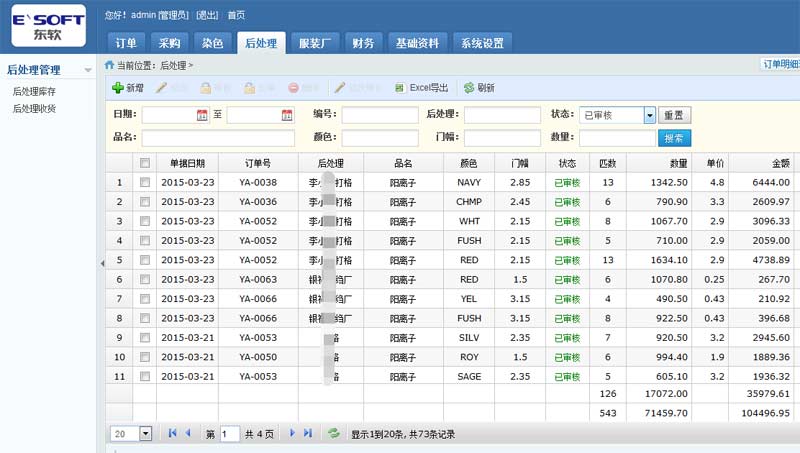Click the blue 搜索 search button
This screenshot has height=453, width=800.
pyautogui.click(x=674, y=138)
